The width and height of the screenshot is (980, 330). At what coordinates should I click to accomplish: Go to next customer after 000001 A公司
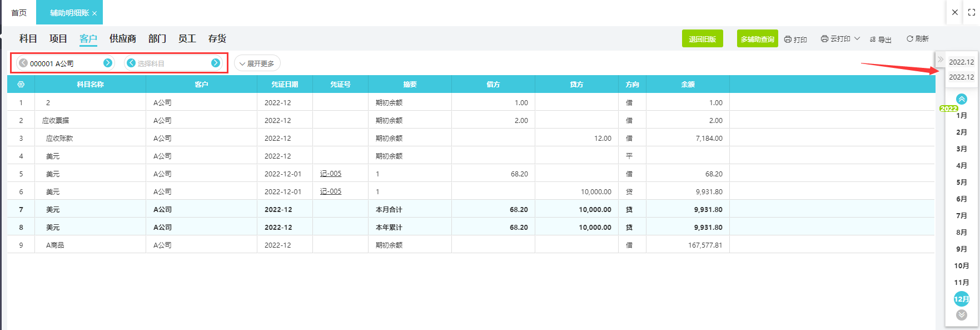[108, 63]
